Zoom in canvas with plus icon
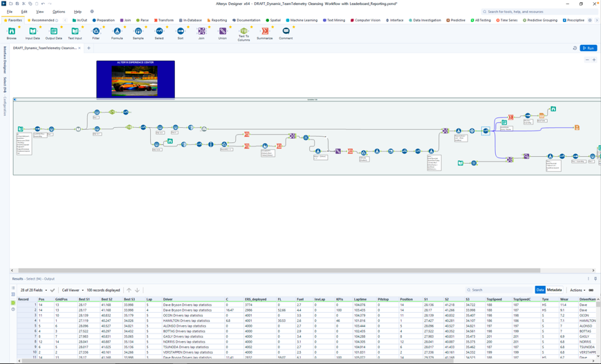This screenshot has height=364, width=601. tap(594, 59)
